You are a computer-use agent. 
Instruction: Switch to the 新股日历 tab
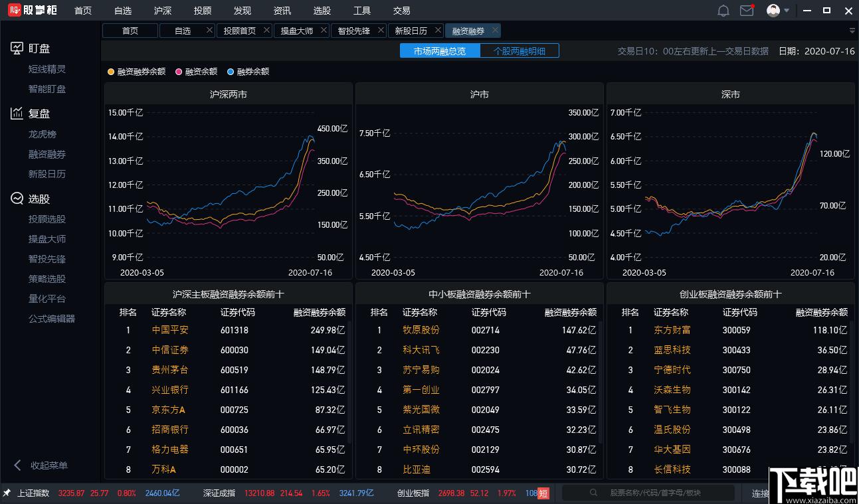tap(411, 31)
